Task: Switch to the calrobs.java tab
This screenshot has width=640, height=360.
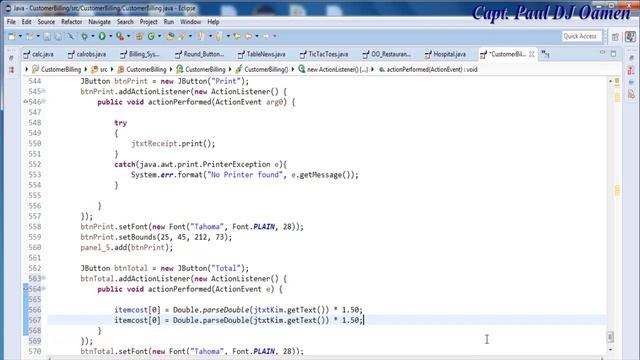Action: [87, 54]
